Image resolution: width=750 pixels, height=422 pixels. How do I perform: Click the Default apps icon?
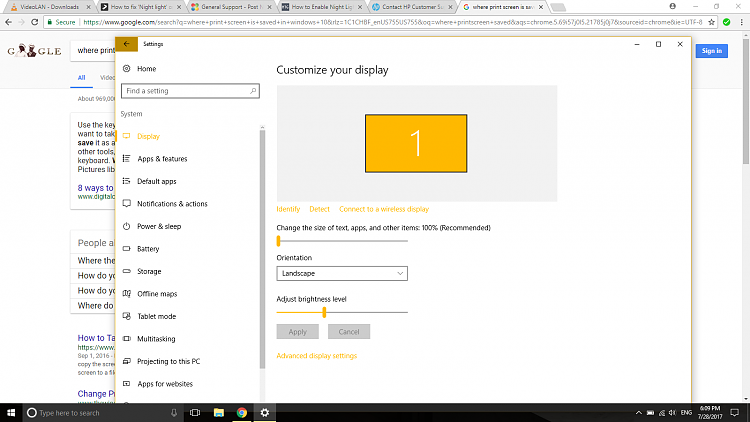pos(126,181)
